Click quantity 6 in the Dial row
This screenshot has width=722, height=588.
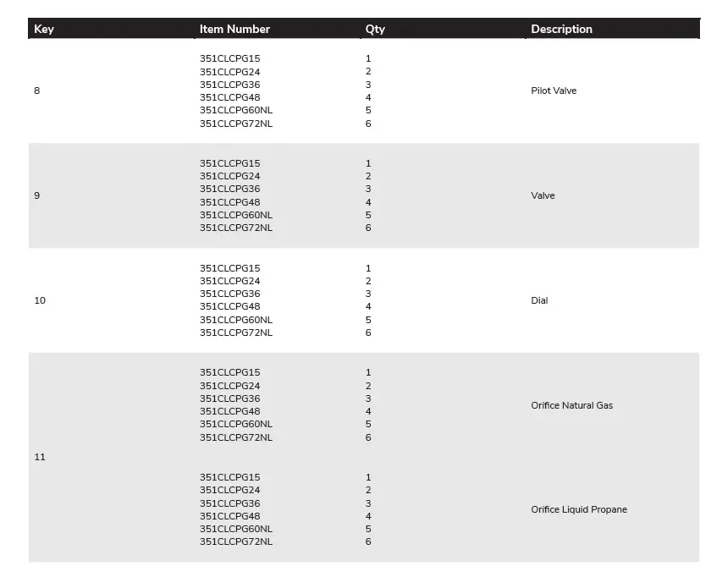368,332
